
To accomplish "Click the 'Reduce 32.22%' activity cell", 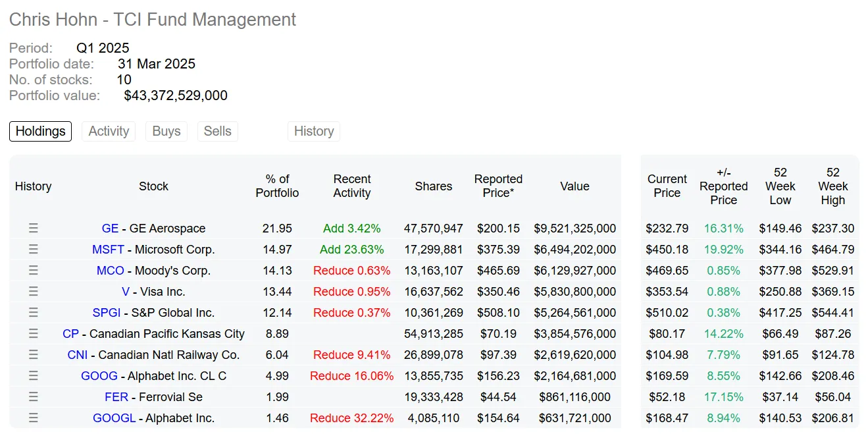I will 352,418.
